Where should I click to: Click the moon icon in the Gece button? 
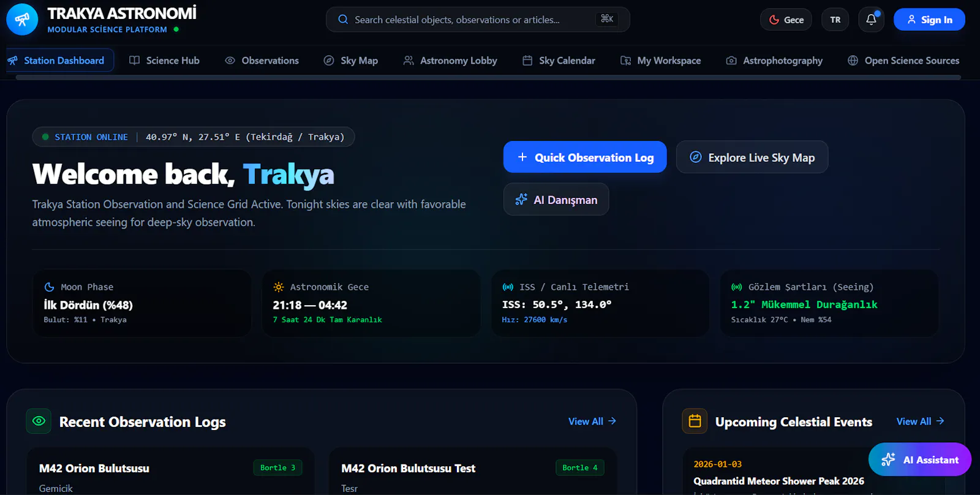point(774,20)
